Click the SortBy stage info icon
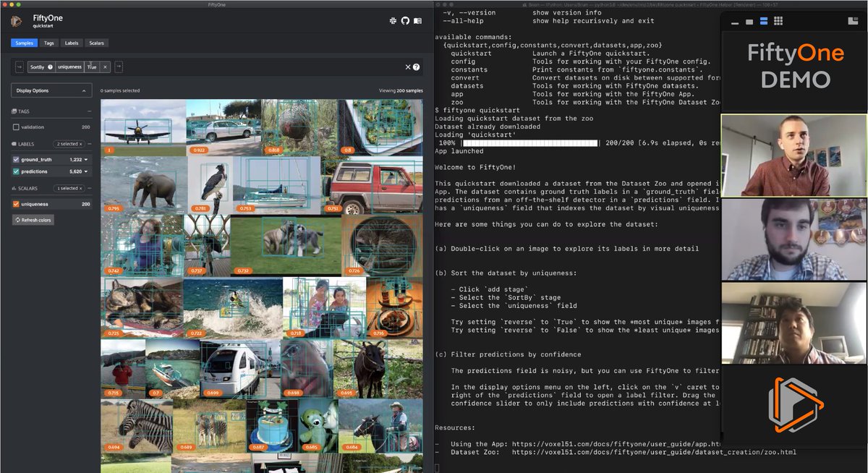868x473 pixels. click(x=50, y=67)
